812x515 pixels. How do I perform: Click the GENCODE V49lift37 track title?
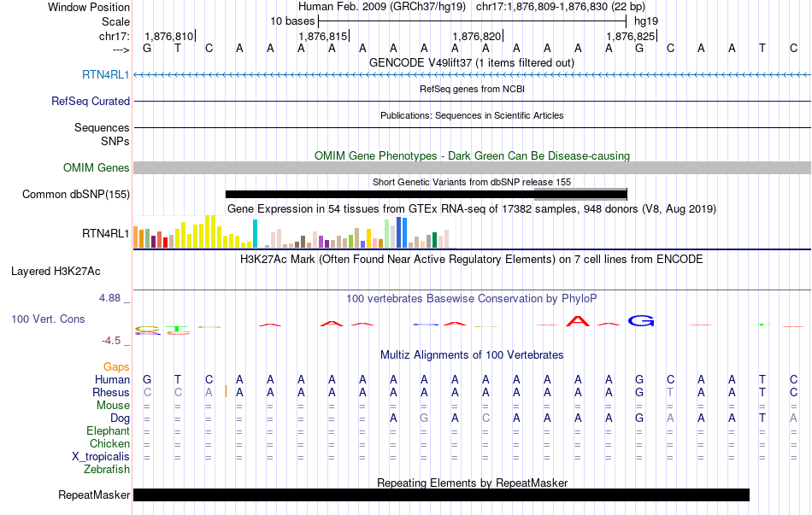coord(471,62)
